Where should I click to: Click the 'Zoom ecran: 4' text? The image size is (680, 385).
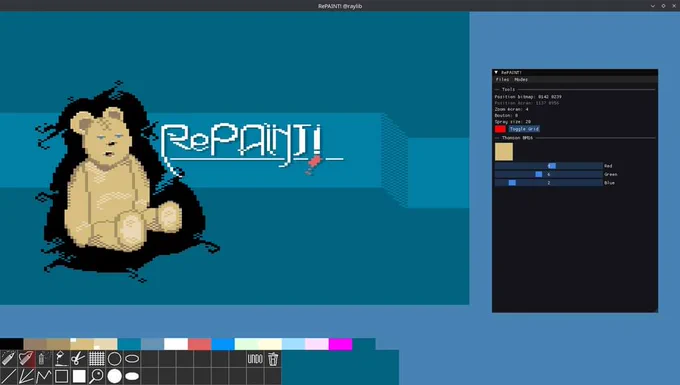[x=512, y=109]
